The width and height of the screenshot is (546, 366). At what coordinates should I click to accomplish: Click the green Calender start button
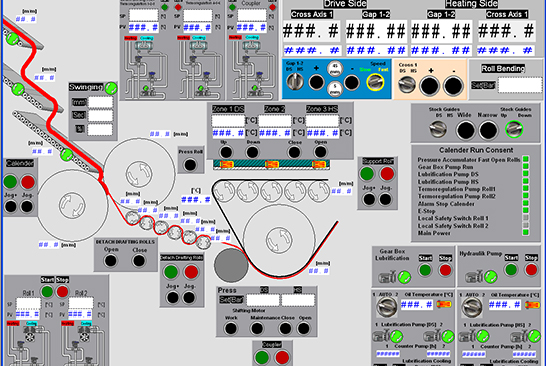click(x=10, y=181)
